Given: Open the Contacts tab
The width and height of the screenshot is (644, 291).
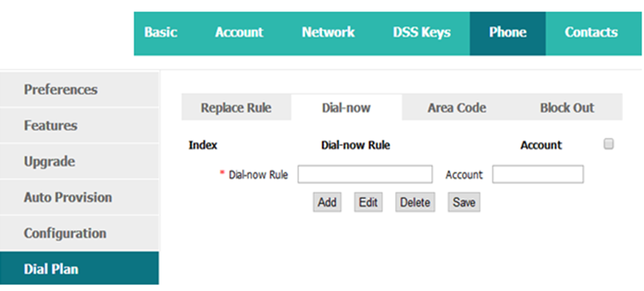Looking at the screenshot, I should point(591,33).
